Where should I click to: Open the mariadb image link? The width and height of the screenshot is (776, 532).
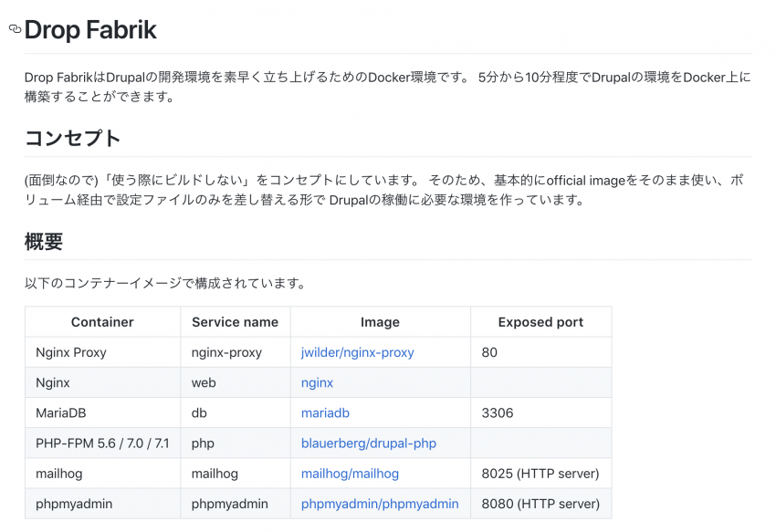click(x=325, y=412)
